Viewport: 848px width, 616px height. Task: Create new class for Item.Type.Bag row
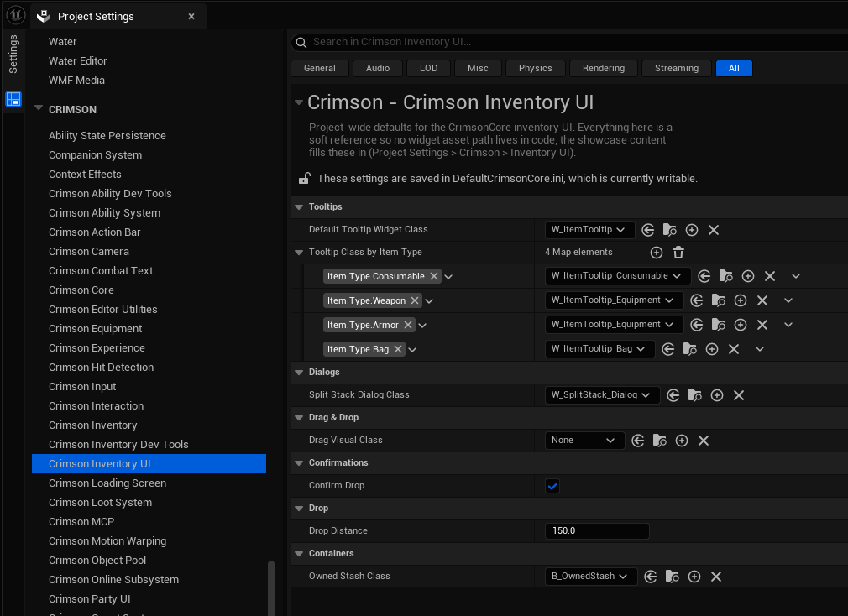pos(712,349)
